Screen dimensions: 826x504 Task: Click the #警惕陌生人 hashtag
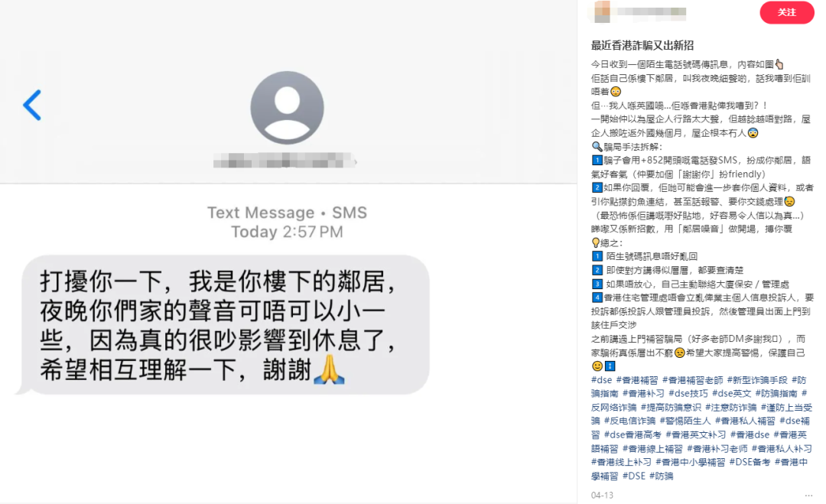685,421
